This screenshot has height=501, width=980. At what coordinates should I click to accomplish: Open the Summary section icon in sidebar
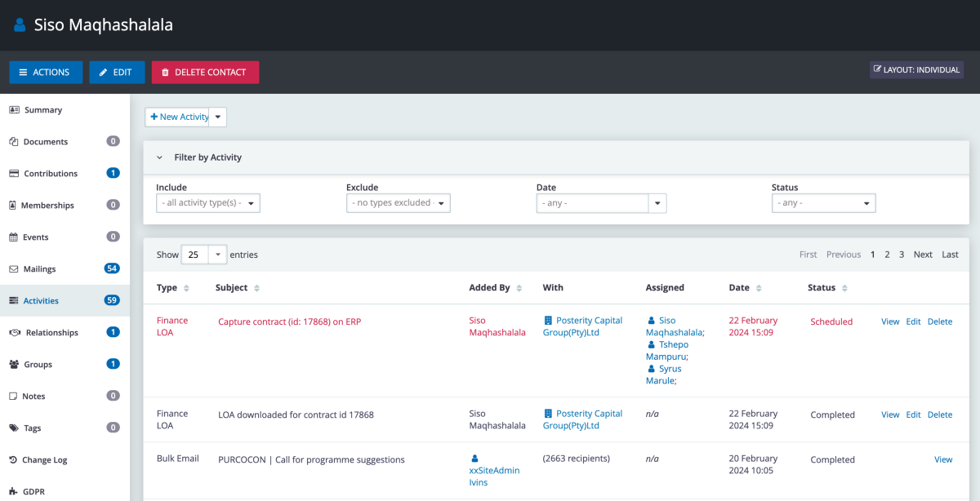coord(16,109)
